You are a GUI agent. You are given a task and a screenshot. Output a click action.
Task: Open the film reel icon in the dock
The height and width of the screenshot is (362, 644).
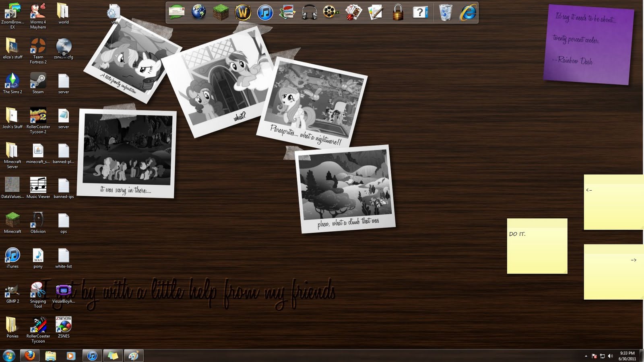click(331, 12)
